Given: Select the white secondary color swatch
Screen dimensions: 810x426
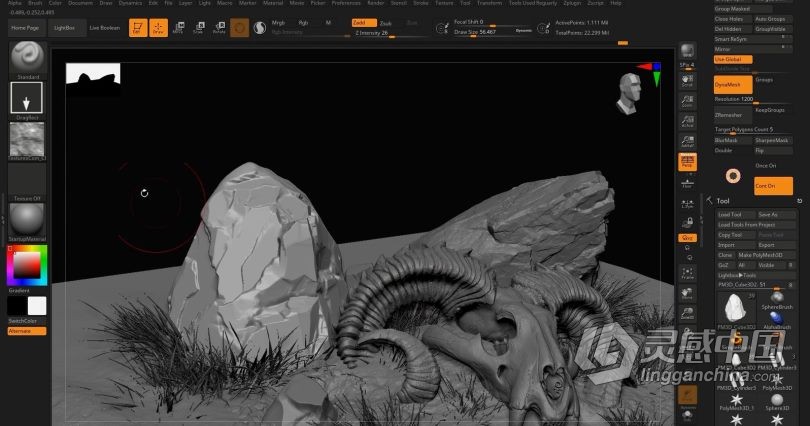Looking at the screenshot, I should coord(37,306).
